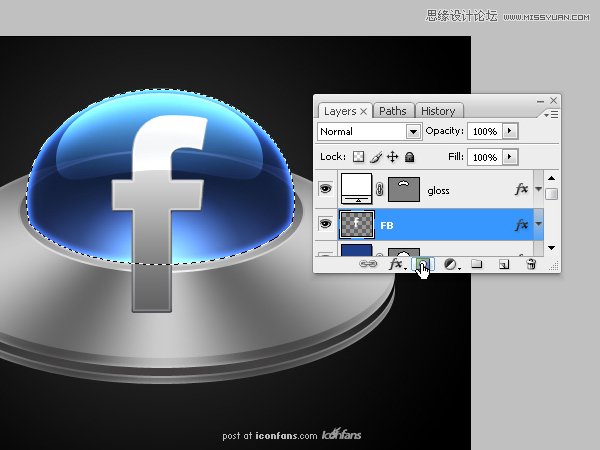Select the gloss layer mask thumbnail
The width and height of the screenshot is (600, 450).
[404, 189]
